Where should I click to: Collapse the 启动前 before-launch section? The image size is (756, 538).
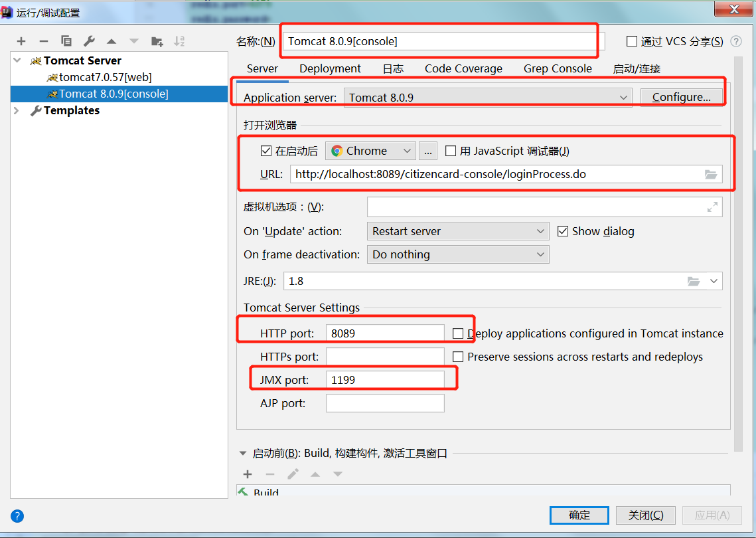243,454
